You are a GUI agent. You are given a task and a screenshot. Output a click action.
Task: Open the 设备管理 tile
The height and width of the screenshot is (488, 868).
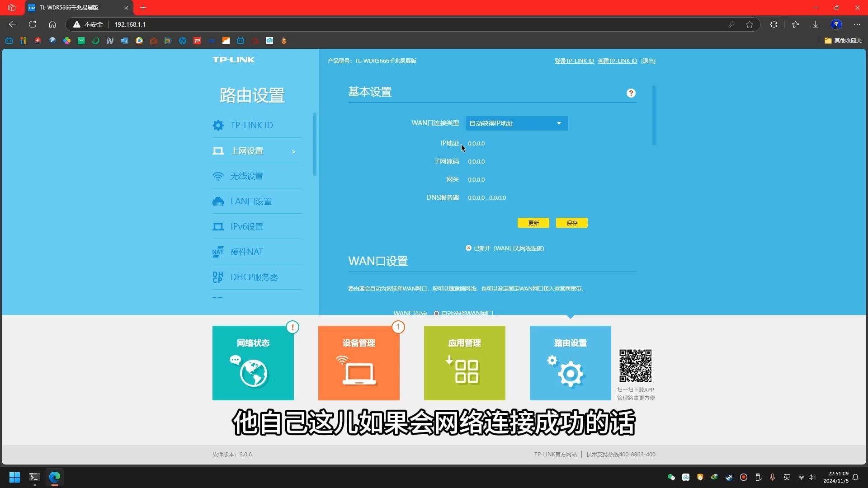click(x=359, y=363)
